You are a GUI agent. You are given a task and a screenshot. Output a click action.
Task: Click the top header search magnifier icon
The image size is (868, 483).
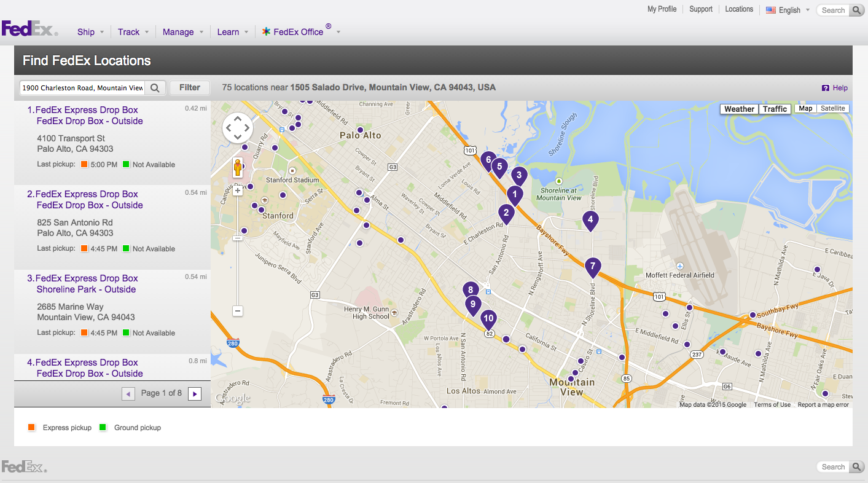(x=856, y=10)
